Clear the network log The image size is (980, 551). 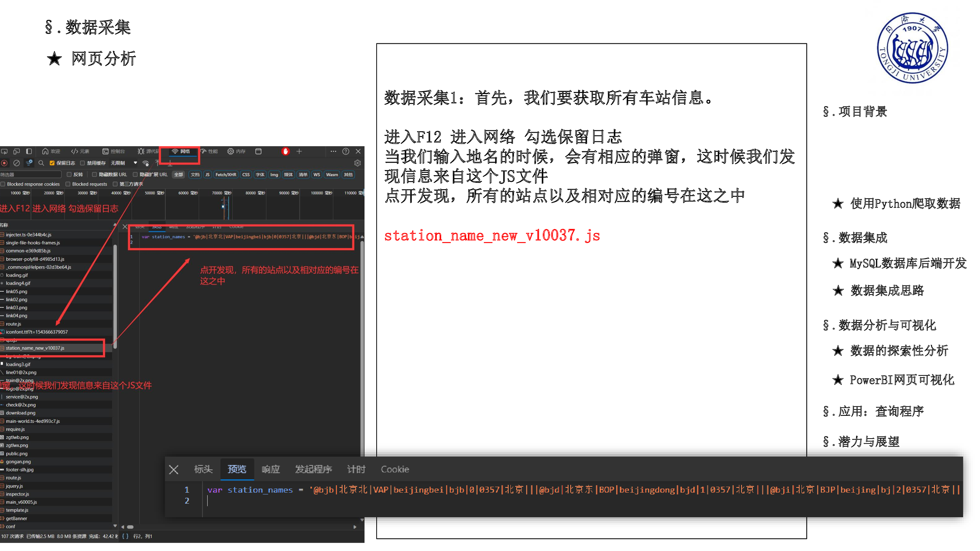pos(17,163)
